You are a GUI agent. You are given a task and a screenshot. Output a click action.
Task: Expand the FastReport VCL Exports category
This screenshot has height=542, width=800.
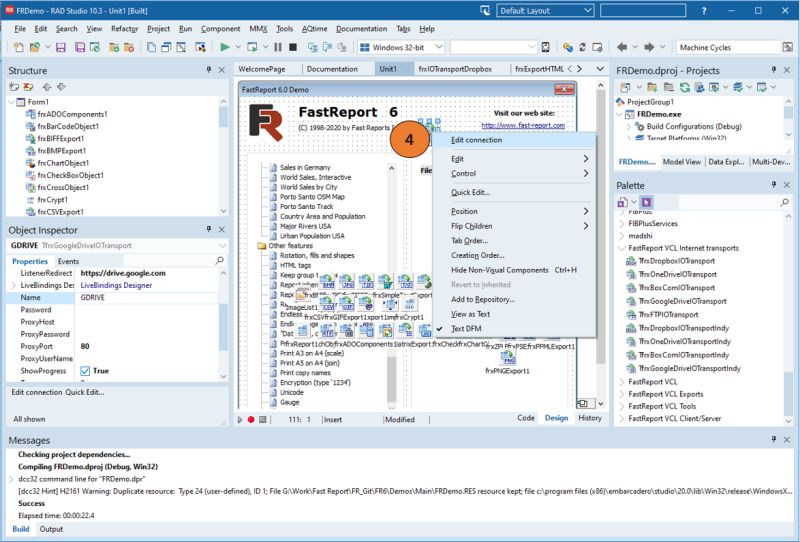click(621, 394)
